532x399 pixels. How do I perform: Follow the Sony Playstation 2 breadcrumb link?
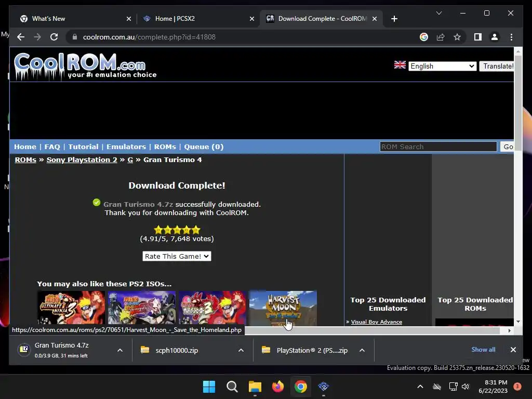click(x=82, y=160)
